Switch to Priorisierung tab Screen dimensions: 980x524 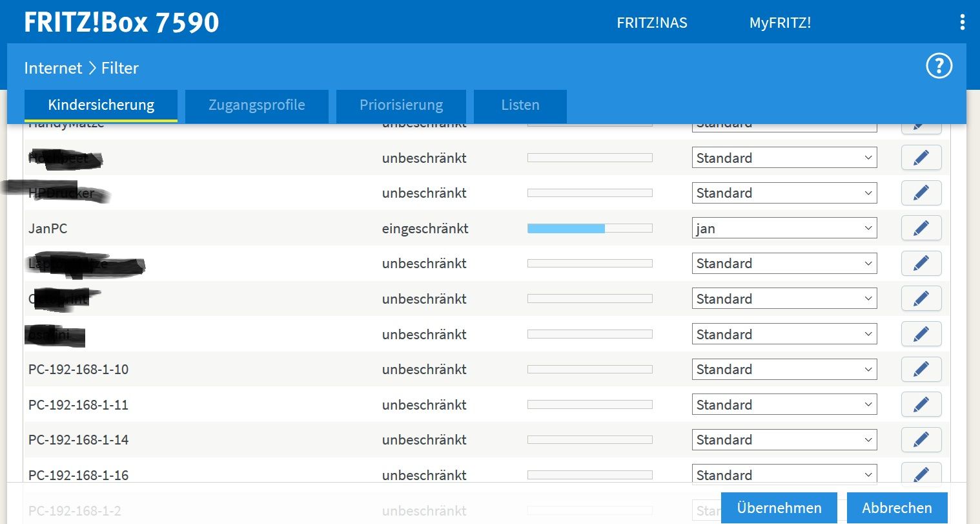click(x=401, y=105)
